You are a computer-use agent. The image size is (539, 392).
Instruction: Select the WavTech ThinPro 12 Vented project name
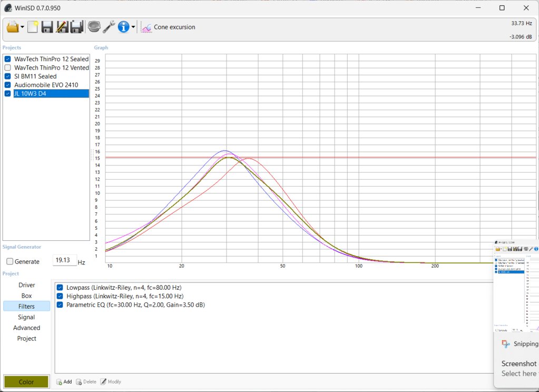click(51, 68)
